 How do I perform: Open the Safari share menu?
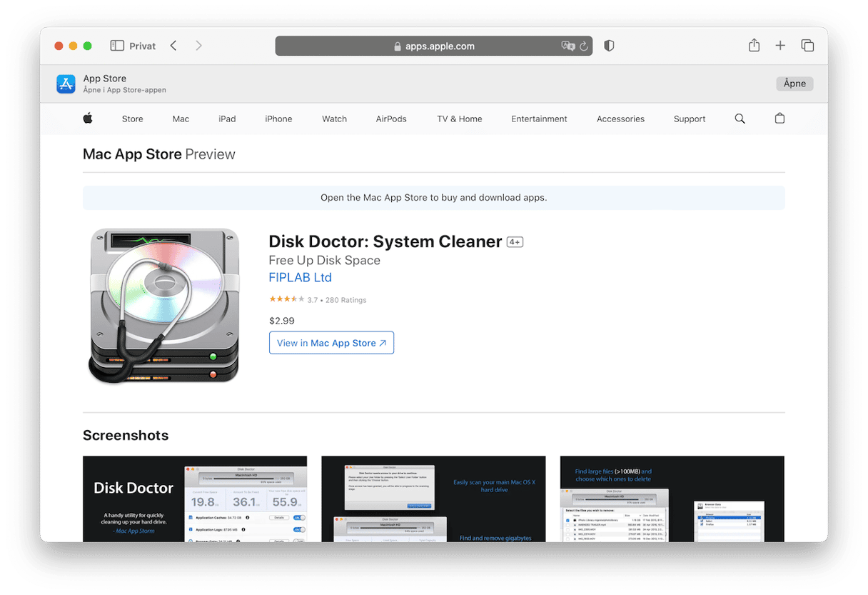pyautogui.click(x=754, y=45)
